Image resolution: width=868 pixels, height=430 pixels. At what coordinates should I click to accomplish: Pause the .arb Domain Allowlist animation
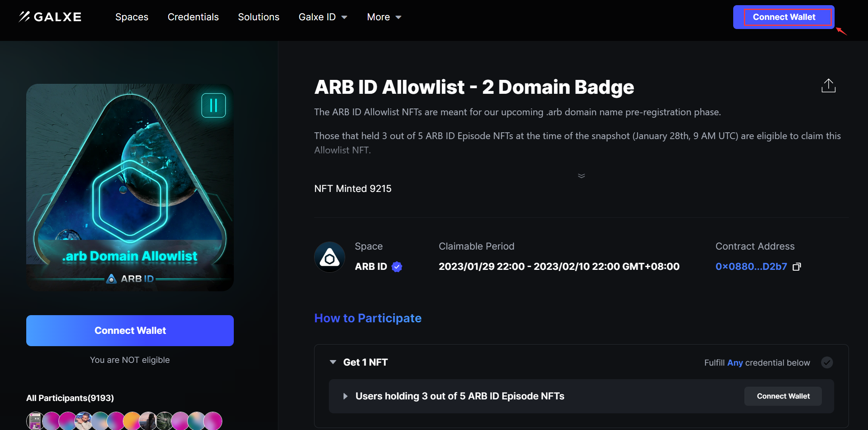[x=214, y=105]
